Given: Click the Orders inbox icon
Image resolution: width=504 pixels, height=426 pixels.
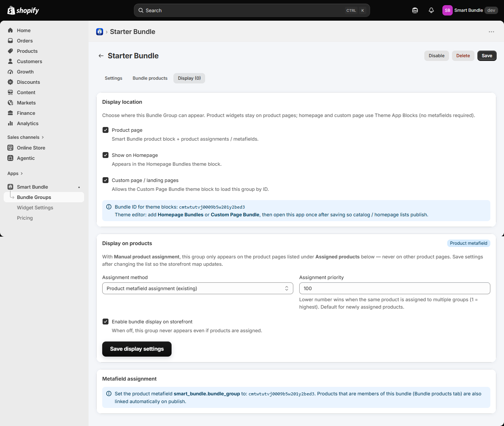Looking at the screenshot, I should click(x=10, y=41).
